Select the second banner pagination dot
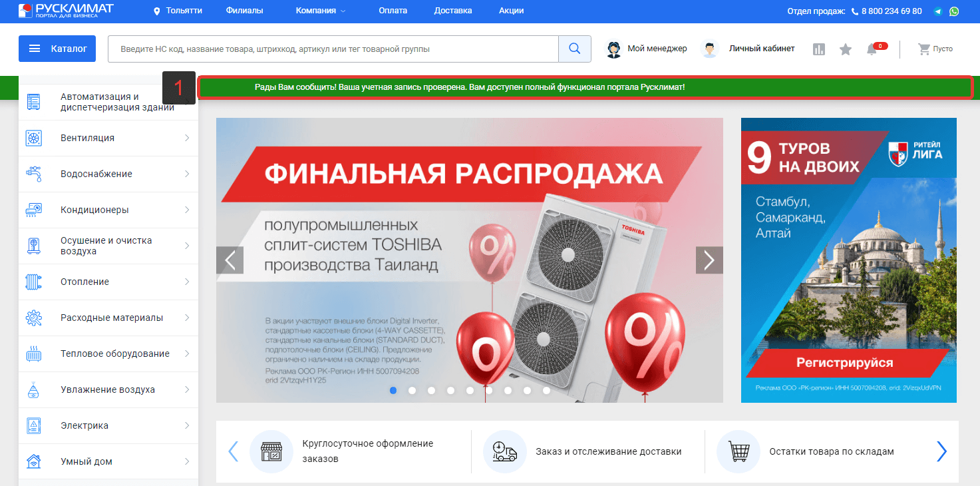This screenshot has height=486, width=980. pos(412,390)
